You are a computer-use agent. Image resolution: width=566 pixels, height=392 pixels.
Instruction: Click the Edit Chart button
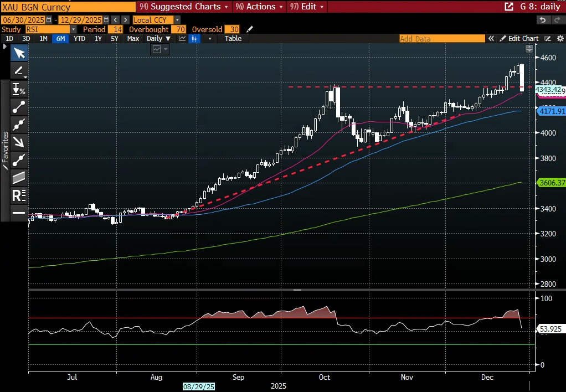(519, 39)
